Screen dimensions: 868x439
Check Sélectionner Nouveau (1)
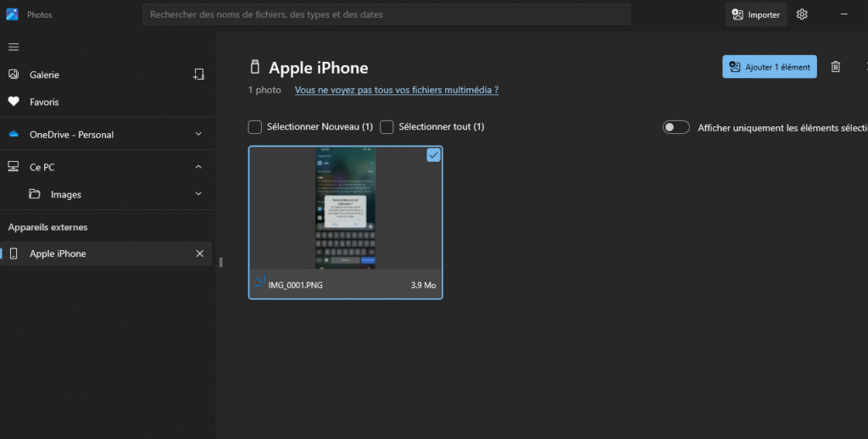[x=254, y=127]
